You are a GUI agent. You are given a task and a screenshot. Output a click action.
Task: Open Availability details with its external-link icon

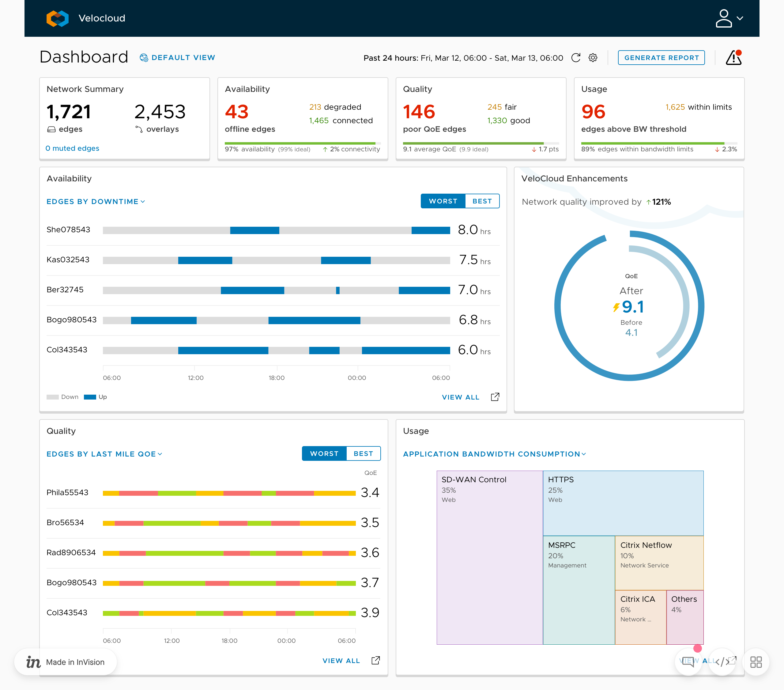(x=495, y=397)
